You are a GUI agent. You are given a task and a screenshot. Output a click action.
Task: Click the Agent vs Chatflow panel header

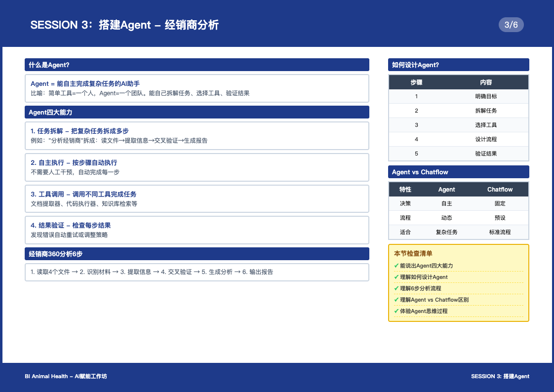(x=458, y=172)
